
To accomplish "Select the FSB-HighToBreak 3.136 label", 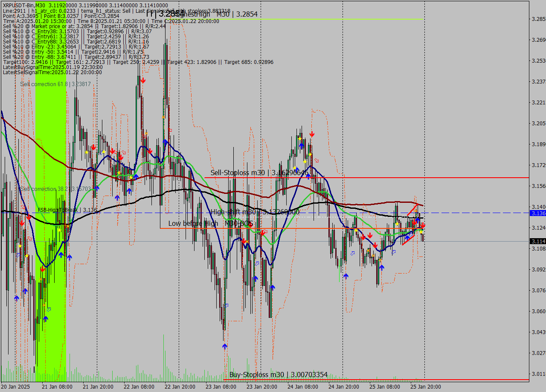I will pos(67,210).
